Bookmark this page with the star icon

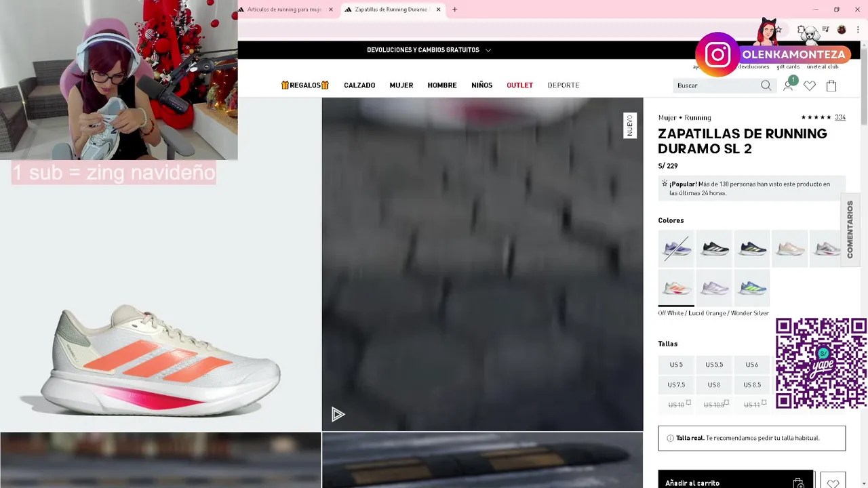click(778, 30)
